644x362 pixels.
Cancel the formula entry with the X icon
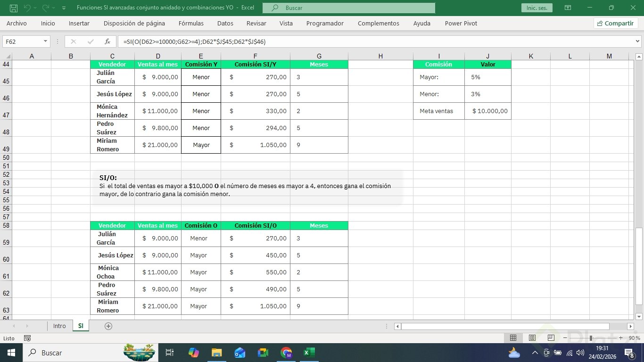73,41
